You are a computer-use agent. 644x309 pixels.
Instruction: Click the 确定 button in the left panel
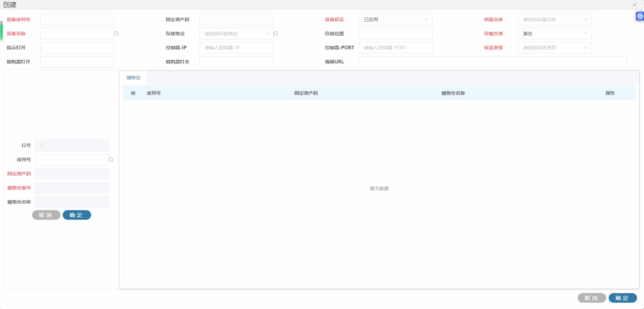(x=77, y=215)
